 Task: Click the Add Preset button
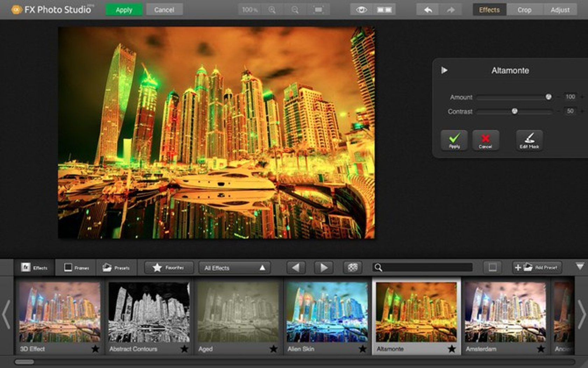point(537,267)
